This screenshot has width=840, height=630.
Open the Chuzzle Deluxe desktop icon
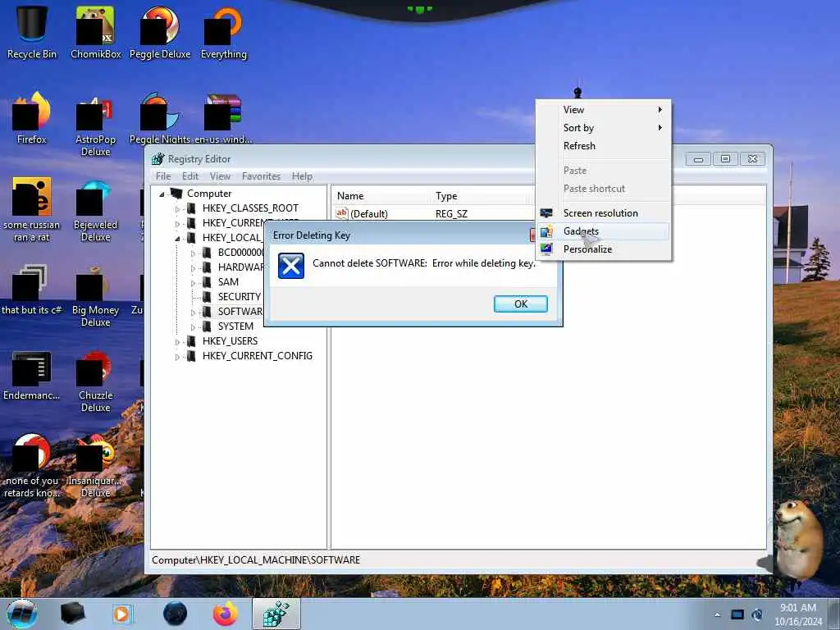pyautogui.click(x=95, y=381)
